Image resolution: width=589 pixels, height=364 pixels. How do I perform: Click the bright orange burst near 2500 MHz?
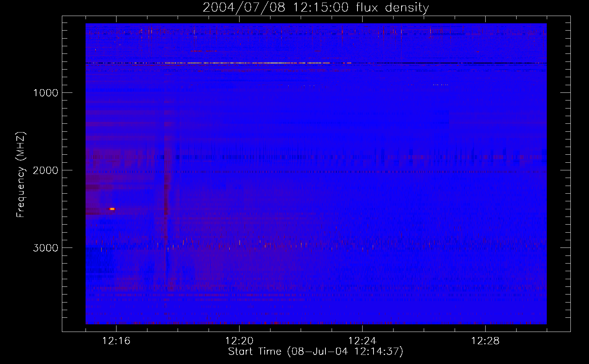[112, 209]
